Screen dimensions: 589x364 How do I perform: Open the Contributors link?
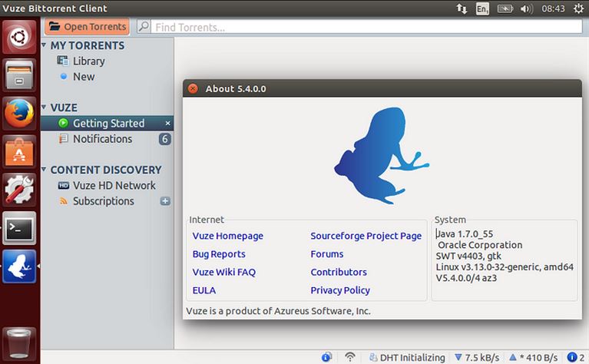coord(339,273)
